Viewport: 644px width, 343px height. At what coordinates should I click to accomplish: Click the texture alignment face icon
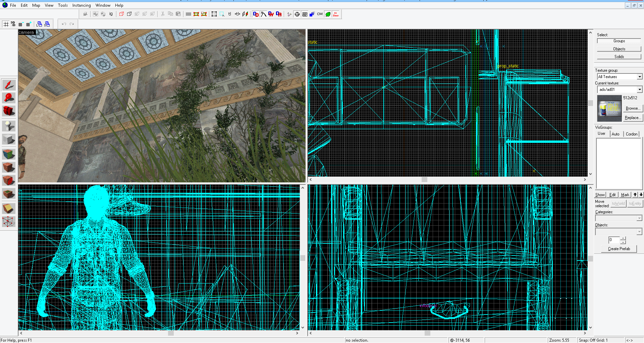pyautogui.click(x=245, y=14)
